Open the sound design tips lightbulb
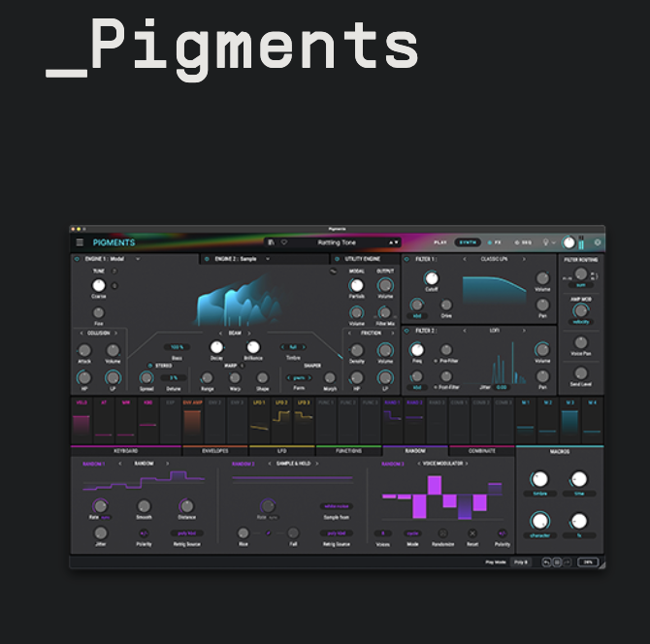 (x=546, y=242)
